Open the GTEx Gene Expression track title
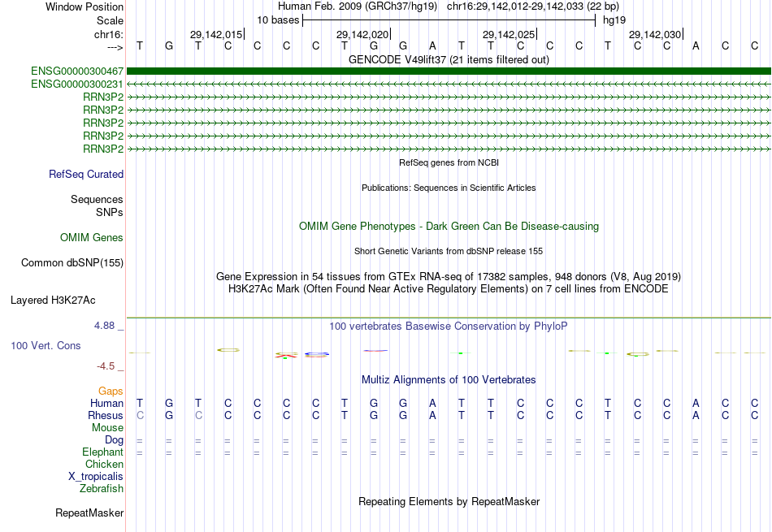The height and width of the screenshot is (532, 772). [x=449, y=277]
